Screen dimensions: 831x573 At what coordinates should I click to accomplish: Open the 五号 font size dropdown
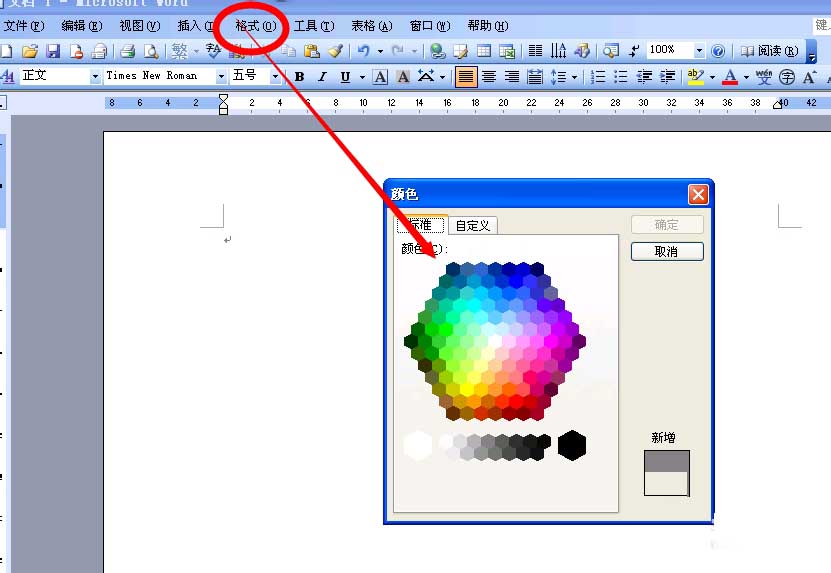[275, 77]
